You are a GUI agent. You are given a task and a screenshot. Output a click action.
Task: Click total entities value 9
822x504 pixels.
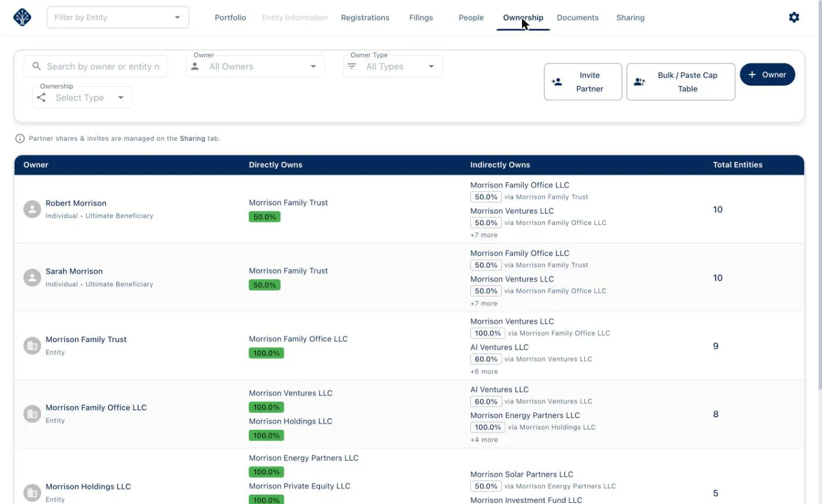tap(716, 346)
